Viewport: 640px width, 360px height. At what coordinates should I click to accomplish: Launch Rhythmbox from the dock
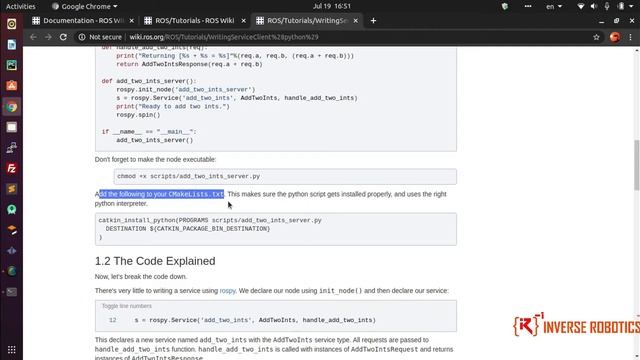11,24
